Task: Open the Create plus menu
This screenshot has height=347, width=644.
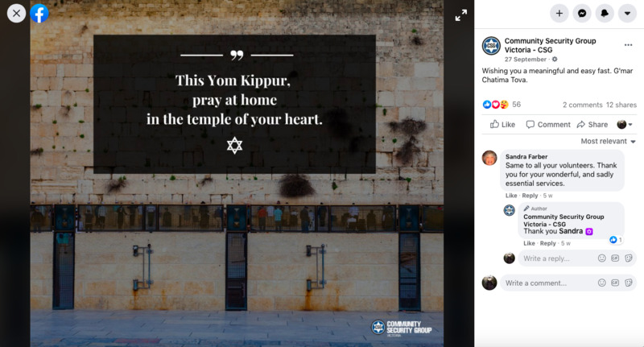Action: point(559,13)
